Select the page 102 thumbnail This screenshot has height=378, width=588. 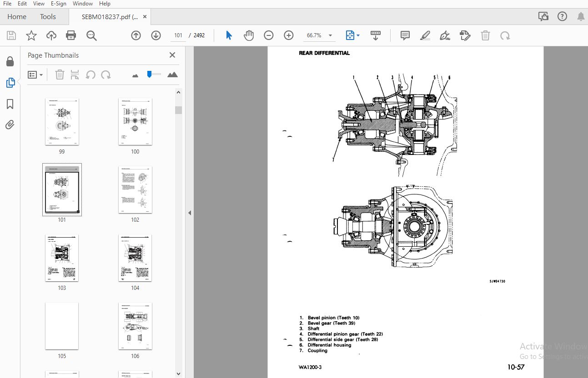(135, 190)
